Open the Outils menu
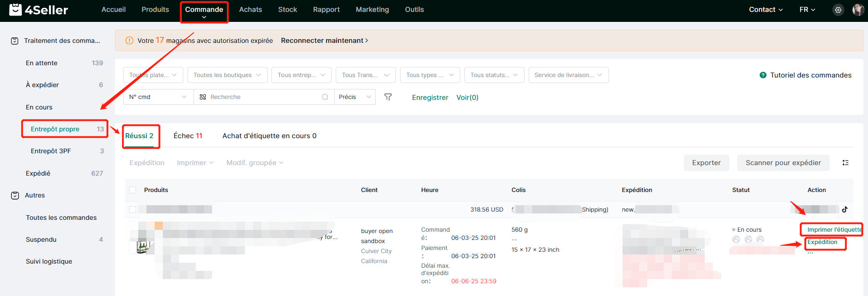The width and height of the screenshot is (868, 296). pos(414,10)
